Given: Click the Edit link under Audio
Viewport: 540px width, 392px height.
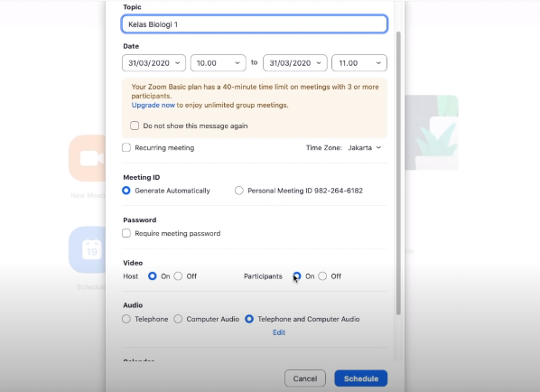Looking at the screenshot, I should coord(279,332).
